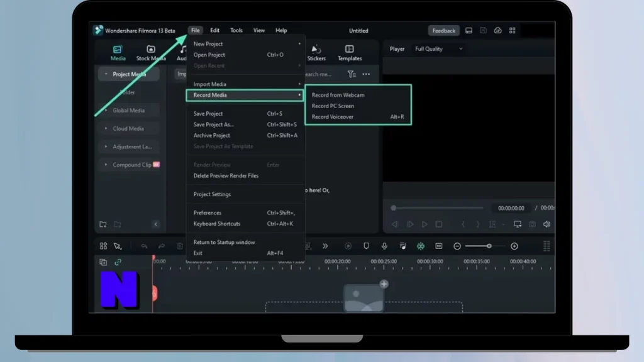Open Preferences from File menu
Image resolution: width=644 pixels, height=362 pixels.
[245, 212]
